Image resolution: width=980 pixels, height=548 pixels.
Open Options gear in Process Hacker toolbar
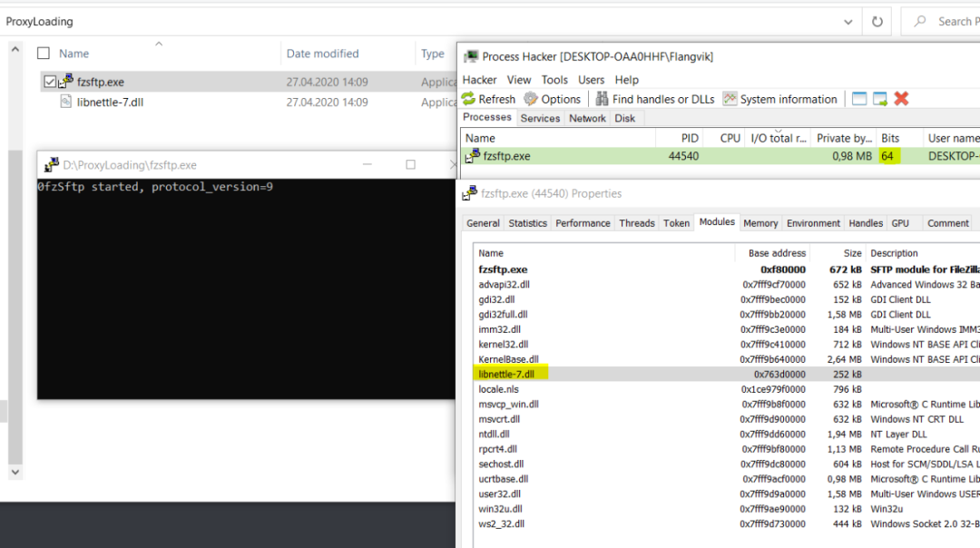(x=531, y=99)
